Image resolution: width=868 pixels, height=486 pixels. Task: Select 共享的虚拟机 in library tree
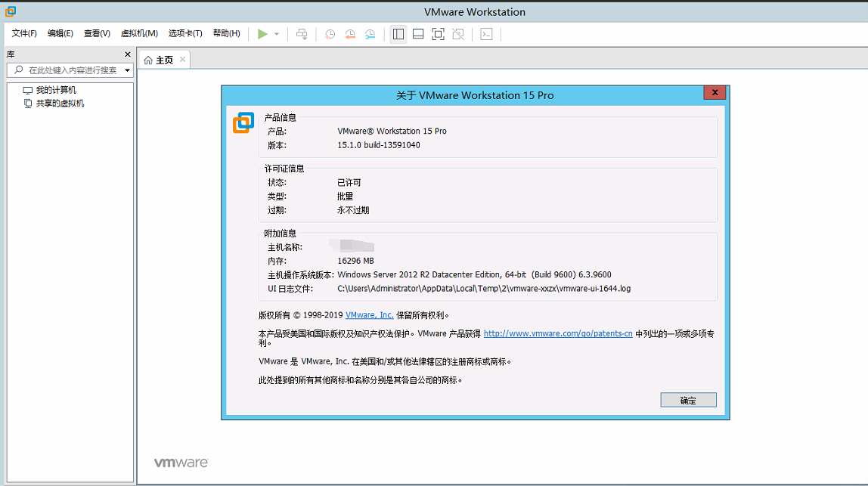(60, 103)
